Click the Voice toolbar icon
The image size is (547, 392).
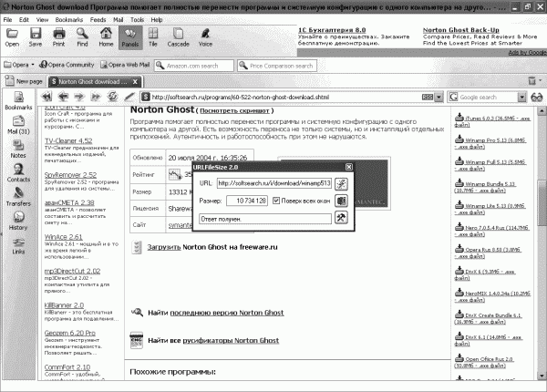click(x=205, y=37)
